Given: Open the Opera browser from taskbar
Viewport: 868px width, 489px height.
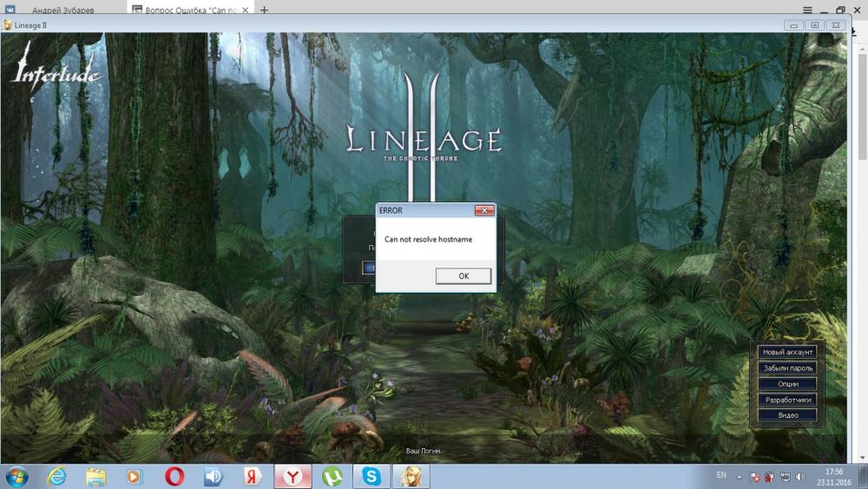Looking at the screenshot, I should point(174,476).
